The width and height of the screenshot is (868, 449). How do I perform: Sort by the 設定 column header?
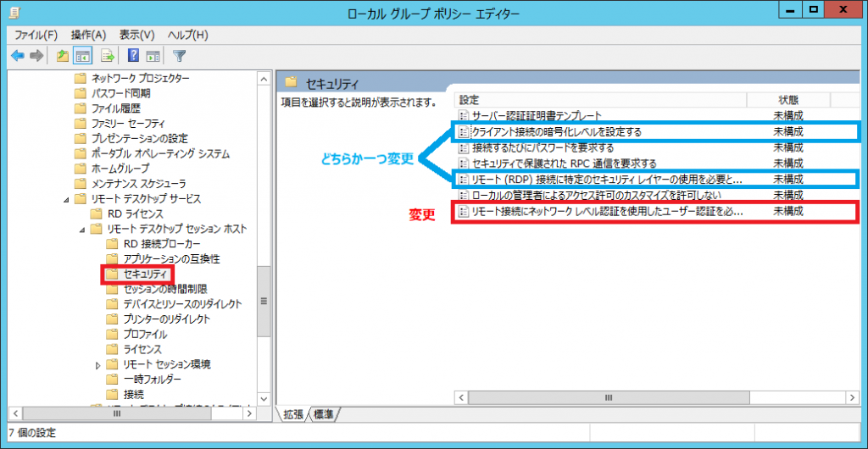click(x=601, y=100)
